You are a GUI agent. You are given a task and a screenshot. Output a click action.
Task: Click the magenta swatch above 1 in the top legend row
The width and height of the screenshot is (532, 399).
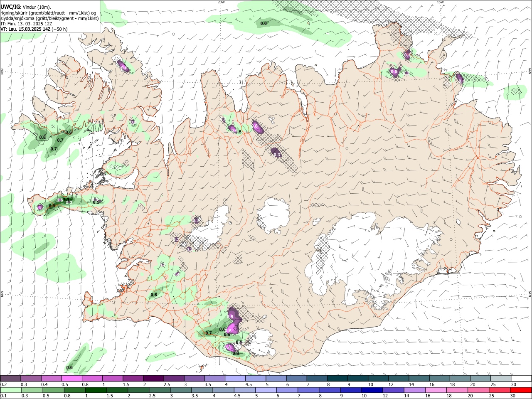(112, 379)
